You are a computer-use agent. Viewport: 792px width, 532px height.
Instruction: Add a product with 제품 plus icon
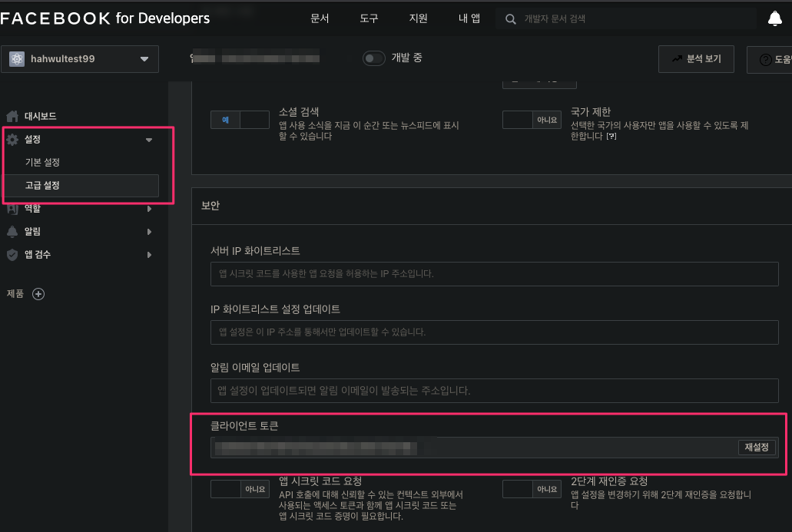tap(38, 294)
